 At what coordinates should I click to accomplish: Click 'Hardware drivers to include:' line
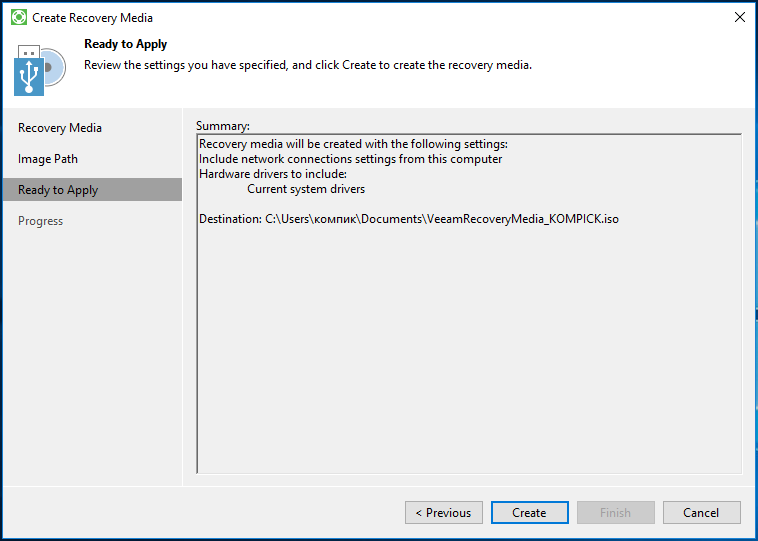tap(273, 174)
